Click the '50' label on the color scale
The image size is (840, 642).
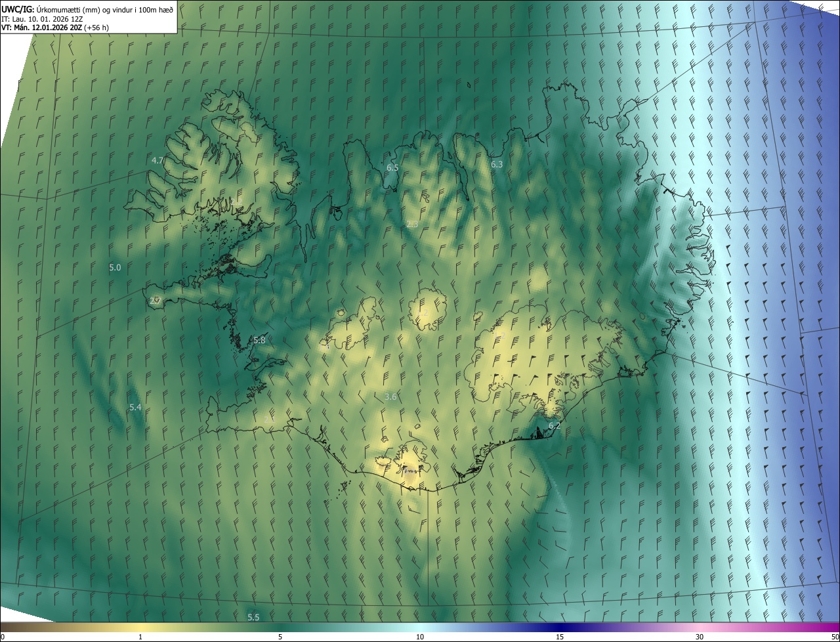click(835, 637)
